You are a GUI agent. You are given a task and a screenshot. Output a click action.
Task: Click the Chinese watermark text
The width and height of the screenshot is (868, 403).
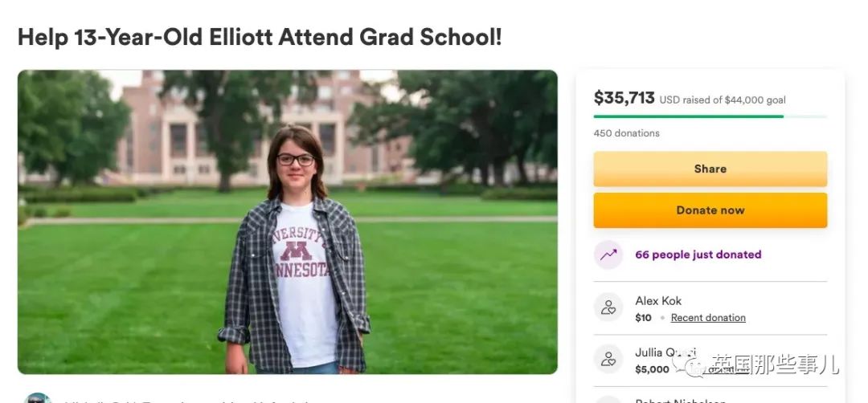click(776, 365)
